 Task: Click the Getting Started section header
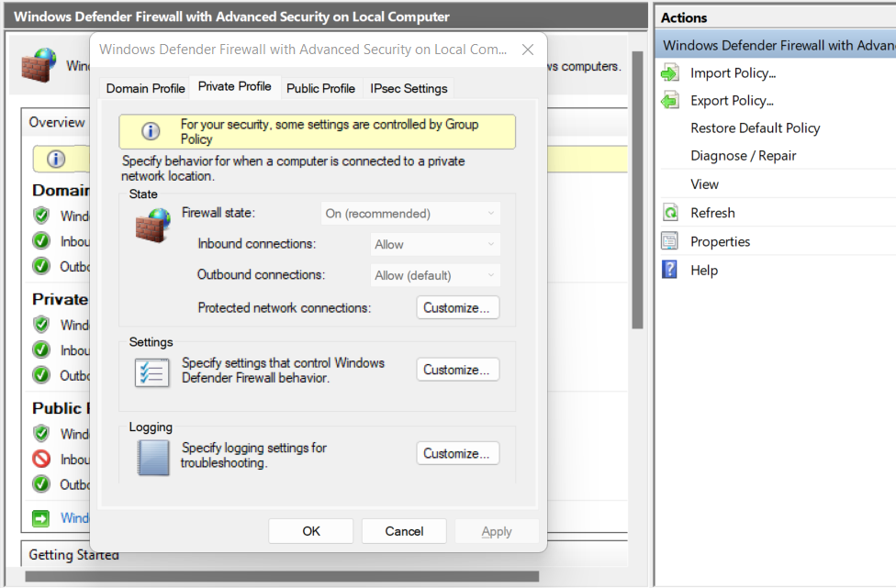coord(73,555)
